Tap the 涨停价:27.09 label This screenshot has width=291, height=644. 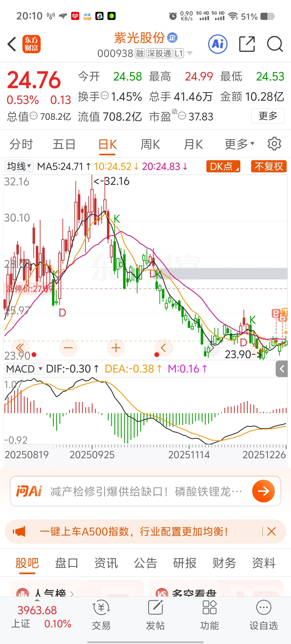30,289
